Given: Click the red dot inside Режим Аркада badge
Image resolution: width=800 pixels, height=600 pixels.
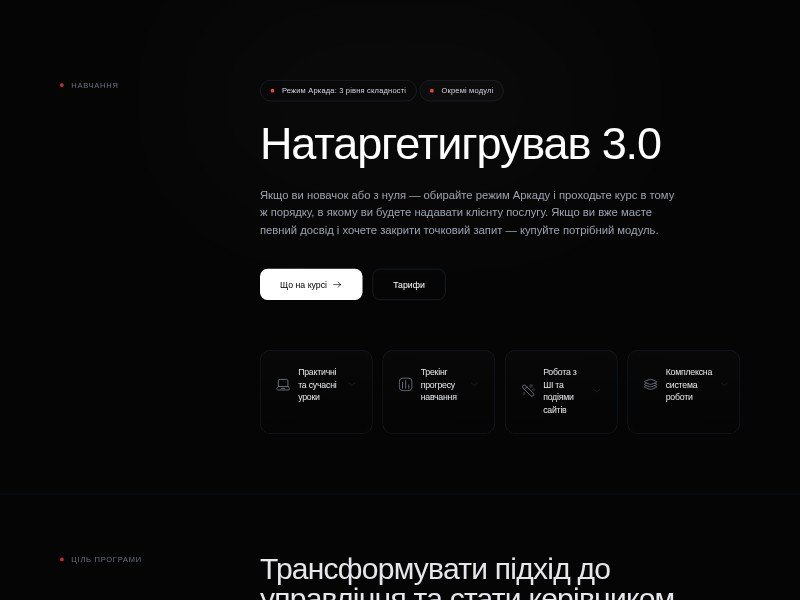Looking at the screenshot, I should [x=272, y=90].
